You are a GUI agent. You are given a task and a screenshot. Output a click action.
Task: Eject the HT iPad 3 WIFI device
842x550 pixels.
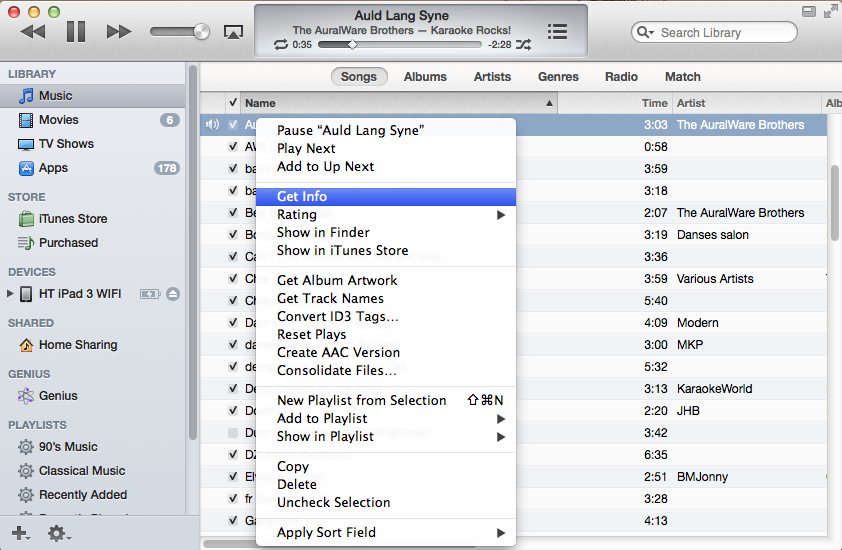point(173,294)
